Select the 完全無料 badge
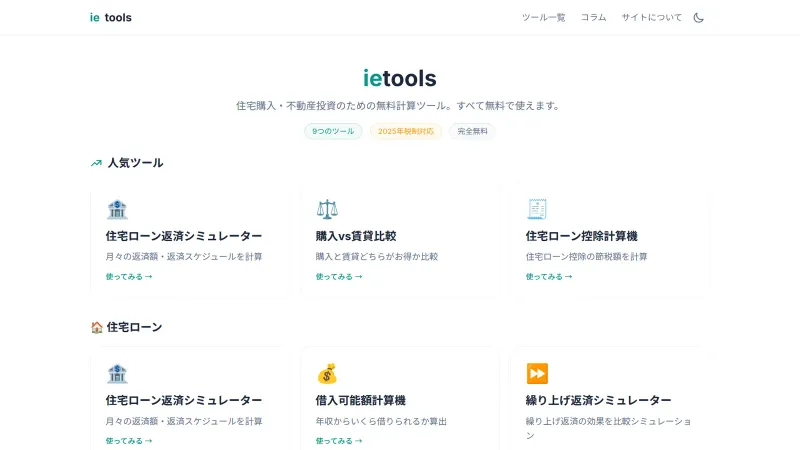 coord(472,131)
